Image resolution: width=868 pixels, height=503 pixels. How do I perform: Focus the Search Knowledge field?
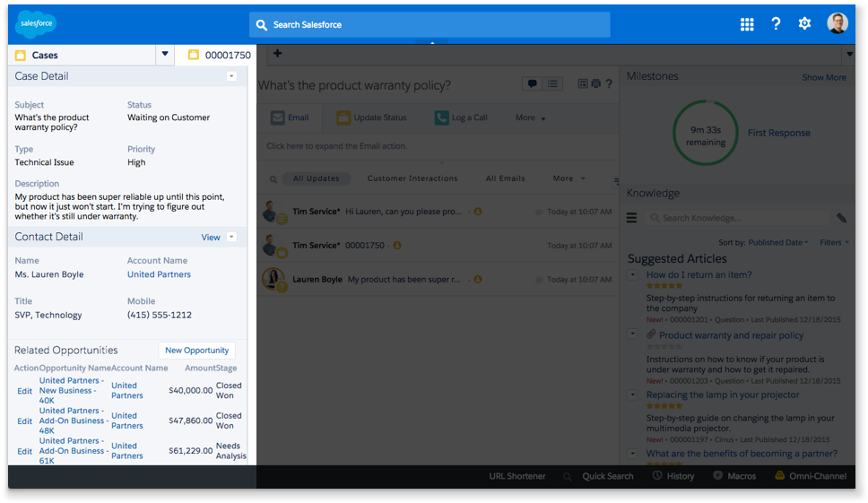(x=736, y=218)
